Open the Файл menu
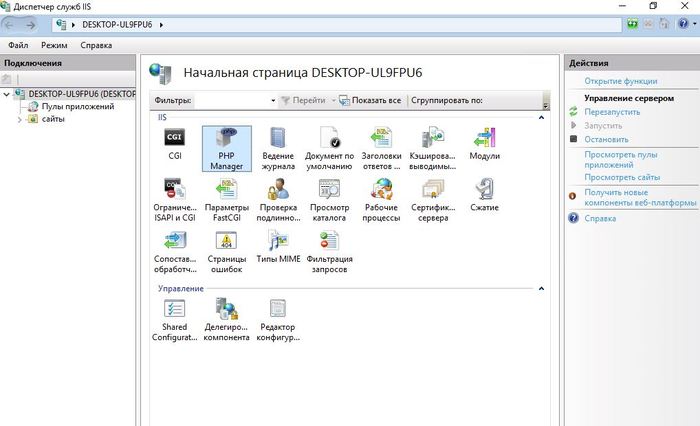The image size is (700, 426). tap(17, 45)
